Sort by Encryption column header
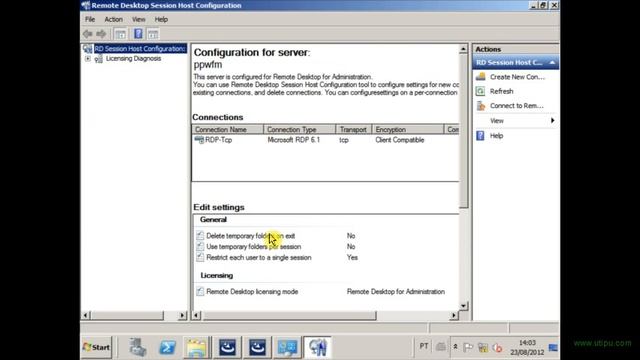The image size is (640, 360). point(407,129)
